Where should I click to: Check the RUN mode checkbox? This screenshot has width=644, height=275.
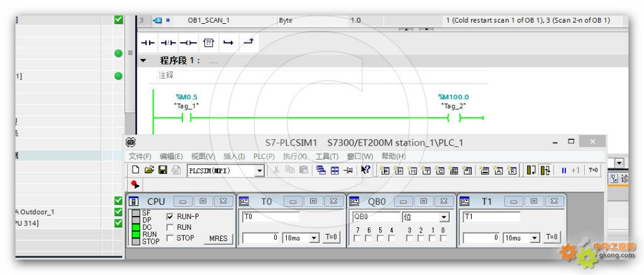click(x=170, y=227)
